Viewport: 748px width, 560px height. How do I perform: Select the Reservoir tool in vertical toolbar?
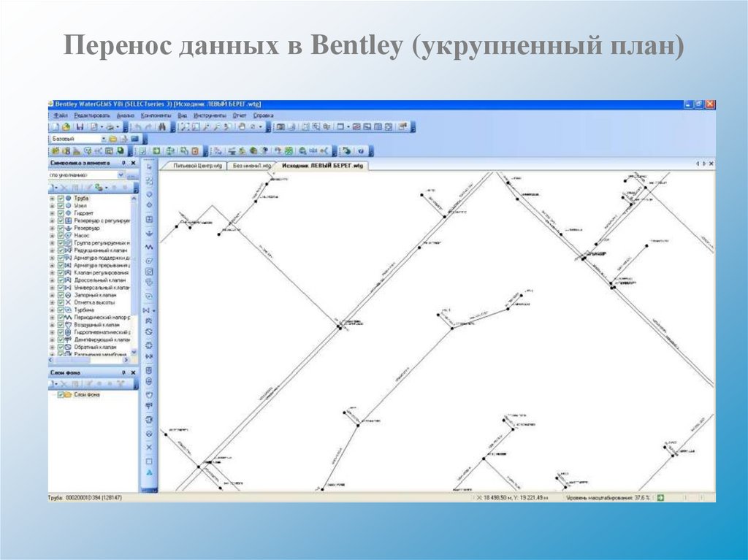(149, 234)
